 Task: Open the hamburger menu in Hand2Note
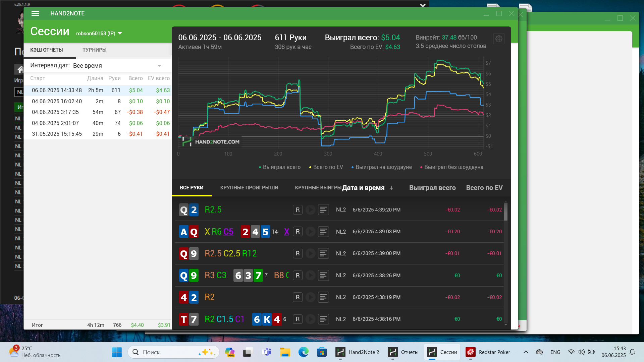pos(35,13)
